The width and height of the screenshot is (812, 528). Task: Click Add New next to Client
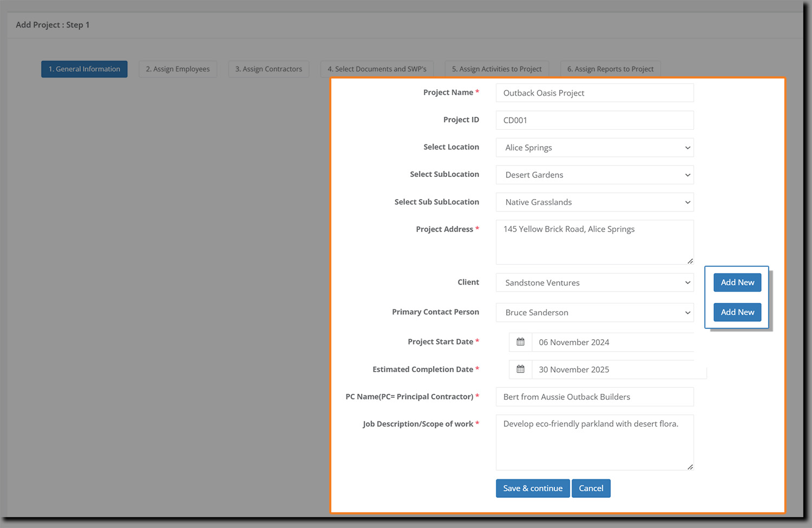[x=737, y=282]
